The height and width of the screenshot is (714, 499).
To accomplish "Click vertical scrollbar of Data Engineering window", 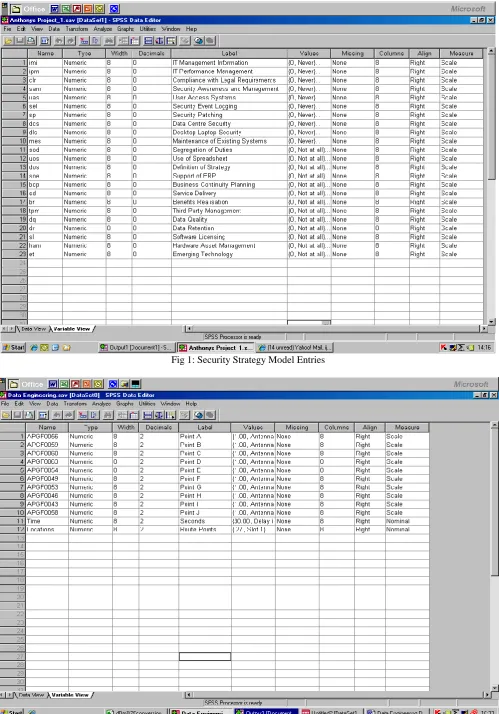I will click(495, 557).
